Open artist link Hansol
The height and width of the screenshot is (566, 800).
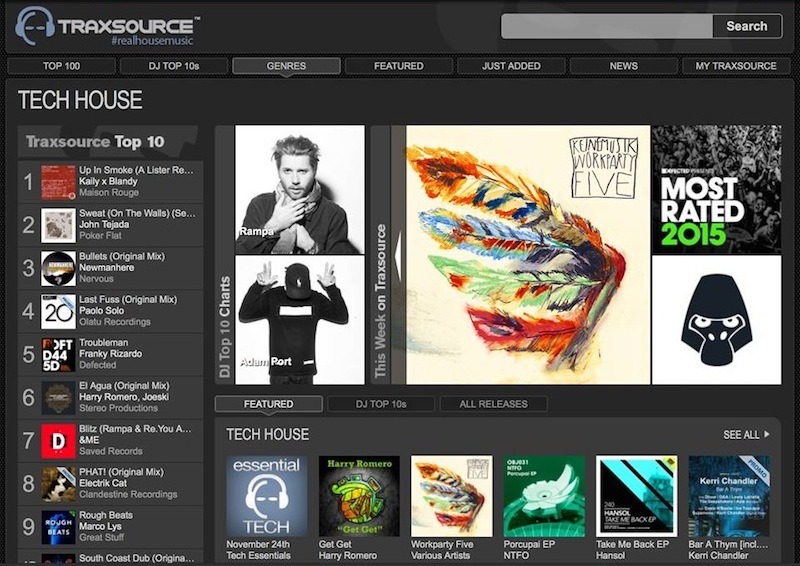click(611, 555)
